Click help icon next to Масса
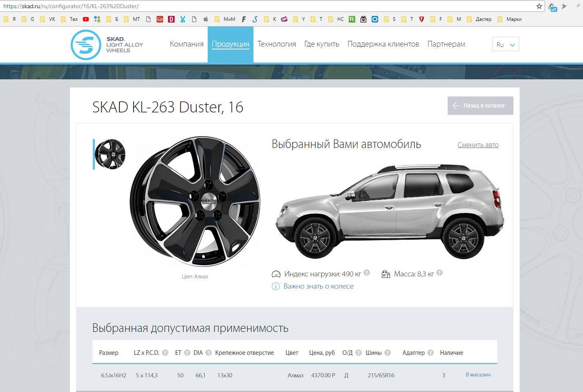This screenshot has width=583, height=392. [x=439, y=273]
